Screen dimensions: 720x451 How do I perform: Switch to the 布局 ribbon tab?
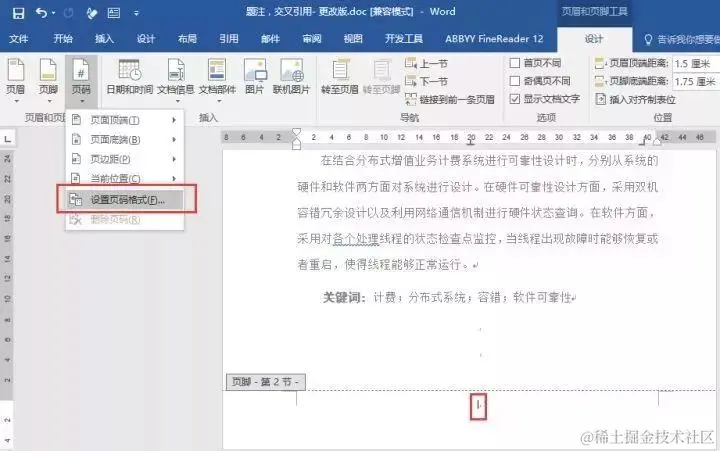tap(187, 39)
